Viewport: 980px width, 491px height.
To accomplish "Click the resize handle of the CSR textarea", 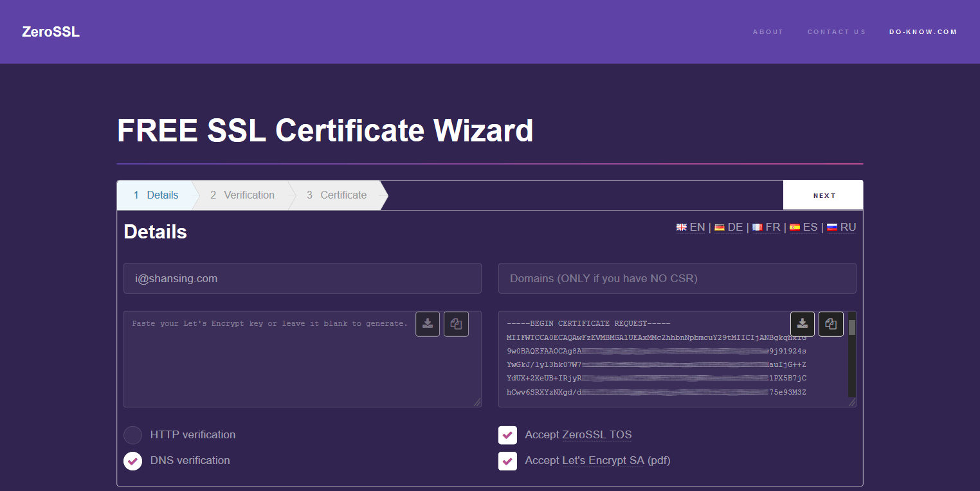I will (x=852, y=402).
